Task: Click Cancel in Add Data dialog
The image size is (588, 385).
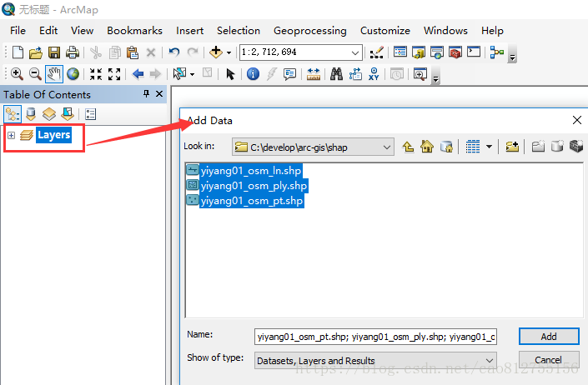Action: pos(549,360)
